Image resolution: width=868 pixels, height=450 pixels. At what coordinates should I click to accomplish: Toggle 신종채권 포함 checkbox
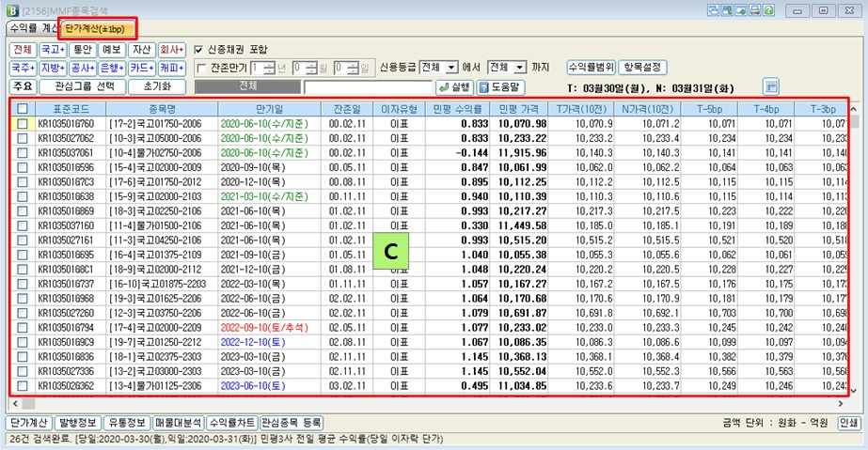pos(198,49)
